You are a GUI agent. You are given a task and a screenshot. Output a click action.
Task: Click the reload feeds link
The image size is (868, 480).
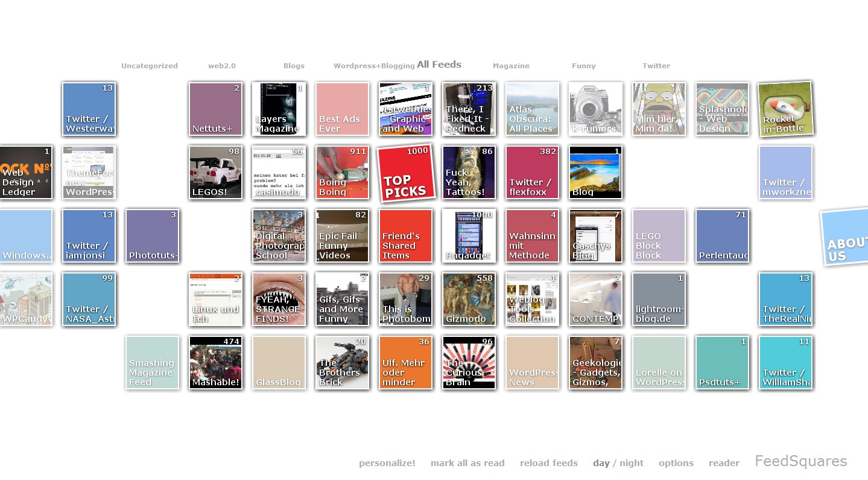coord(549,463)
